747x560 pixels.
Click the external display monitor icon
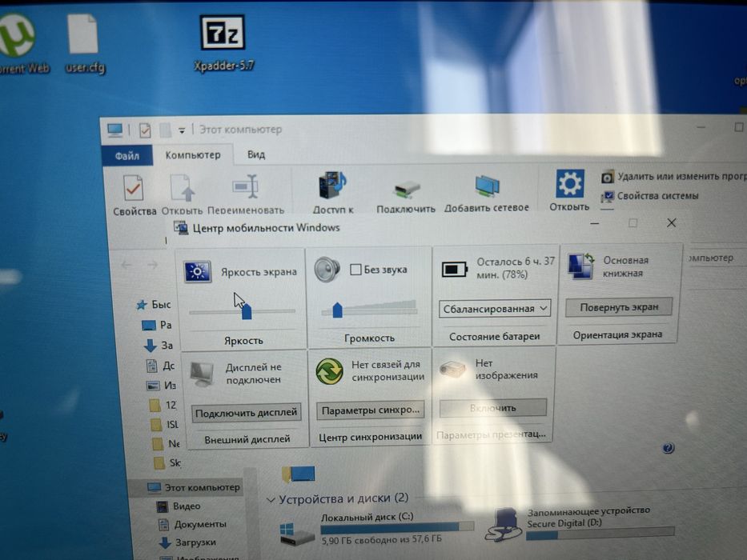pyautogui.click(x=202, y=374)
